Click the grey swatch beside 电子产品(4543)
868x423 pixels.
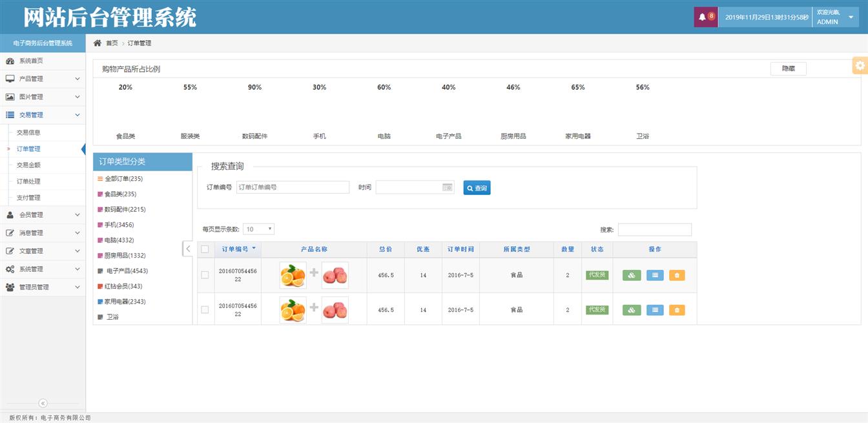tap(100, 271)
